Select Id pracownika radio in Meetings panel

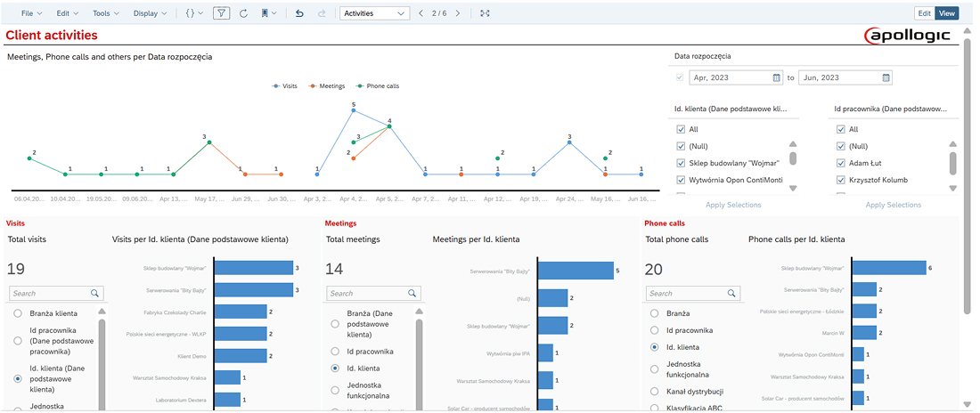point(335,352)
